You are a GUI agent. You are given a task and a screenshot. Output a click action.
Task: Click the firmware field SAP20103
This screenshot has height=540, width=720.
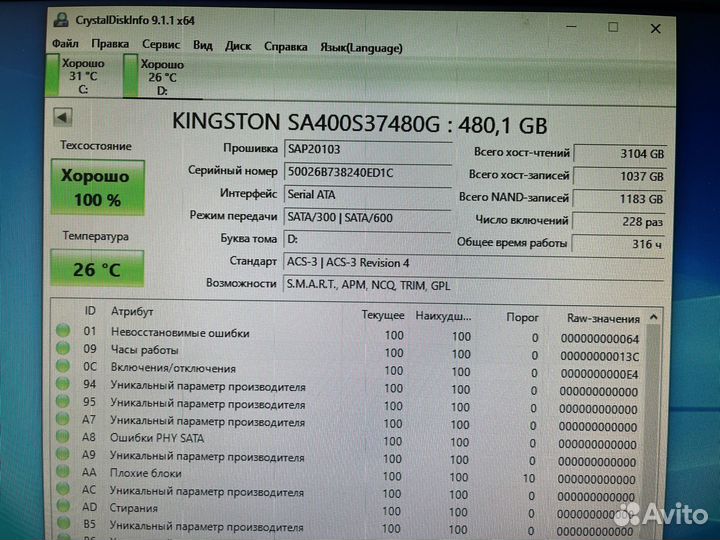367,150
